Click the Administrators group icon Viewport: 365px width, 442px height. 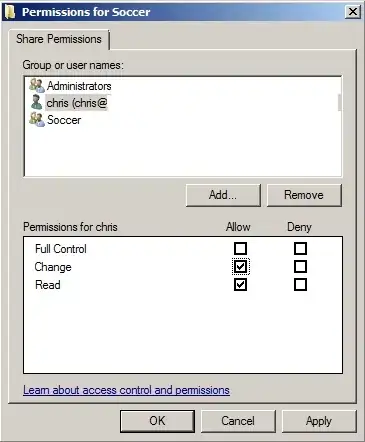pyautogui.click(x=37, y=86)
